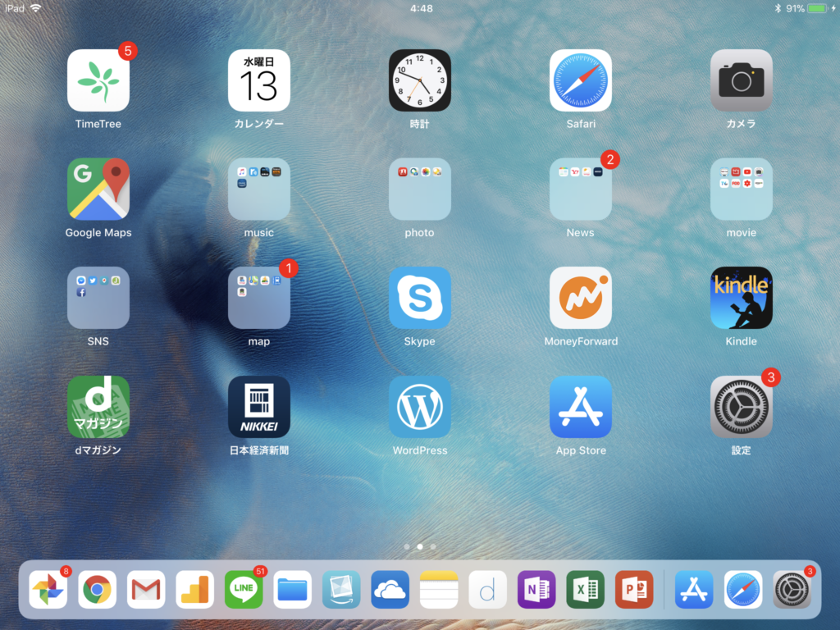This screenshot has height=630, width=840.
Task: Open the SNS folder
Action: tap(98, 298)
